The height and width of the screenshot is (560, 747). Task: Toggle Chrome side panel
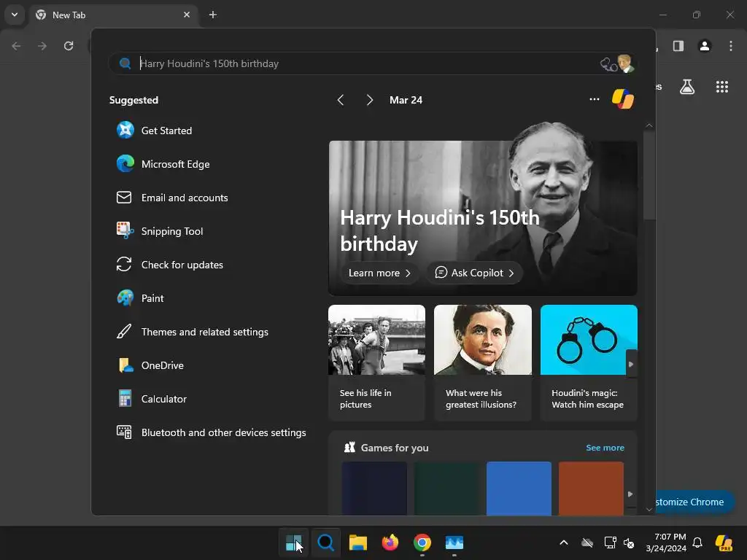tap(678, 46)
